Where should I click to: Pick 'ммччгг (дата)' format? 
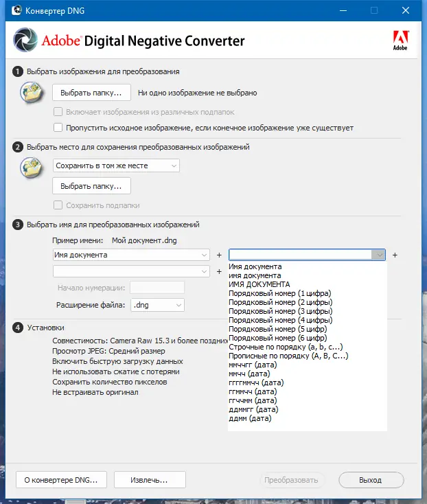(x=253, y=365)
